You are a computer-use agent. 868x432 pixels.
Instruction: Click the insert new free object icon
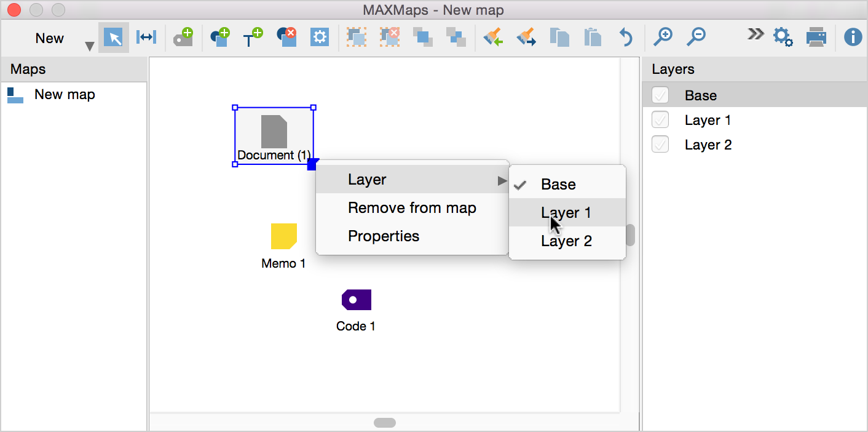[x=219, y=38]
